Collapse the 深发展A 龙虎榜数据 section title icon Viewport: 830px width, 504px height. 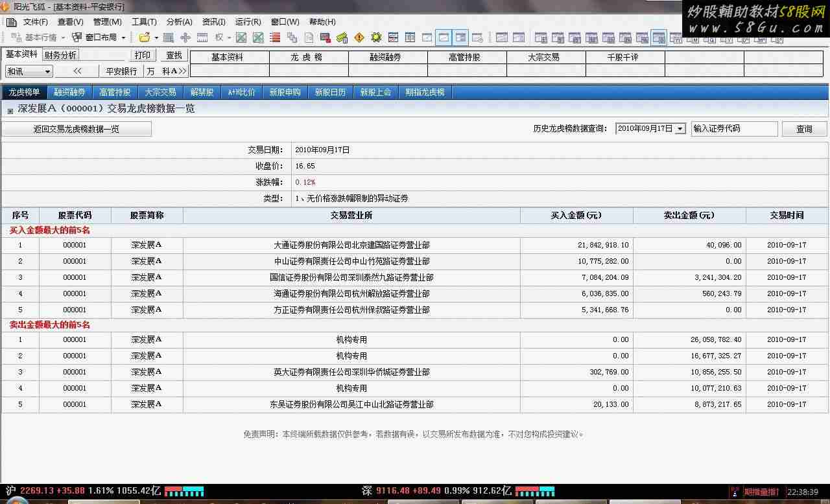10,110
